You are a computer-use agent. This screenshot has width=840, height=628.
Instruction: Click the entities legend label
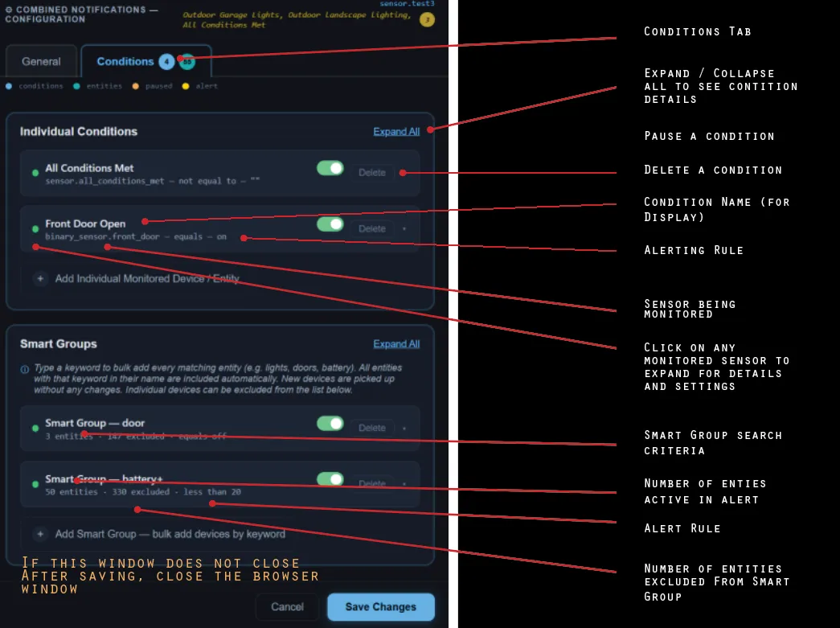point(104,86)
